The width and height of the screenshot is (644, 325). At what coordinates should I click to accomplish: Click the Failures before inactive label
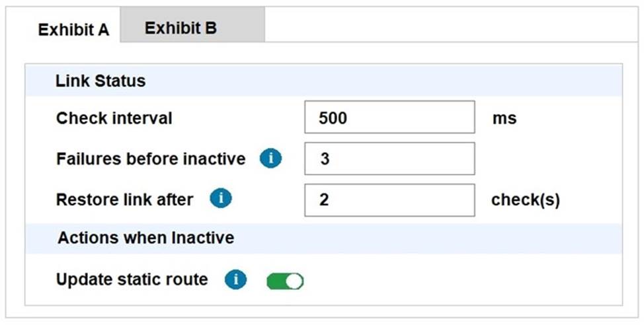pos(151,159)
